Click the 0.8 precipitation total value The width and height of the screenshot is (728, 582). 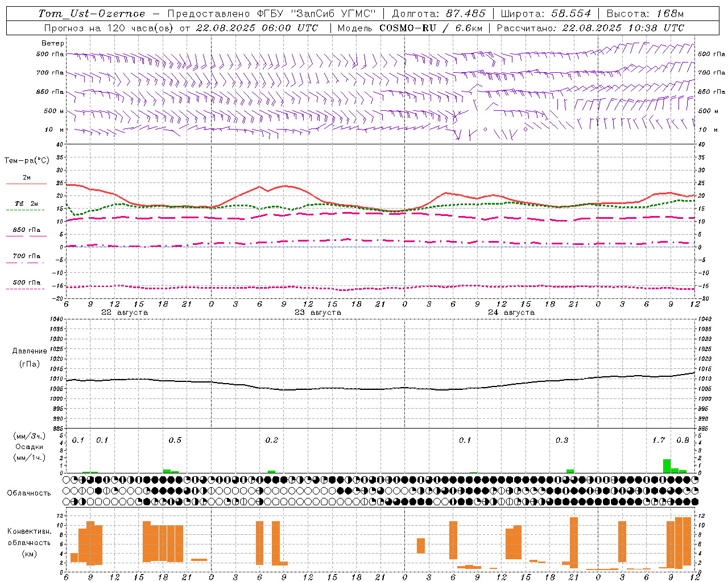[683, 440]
